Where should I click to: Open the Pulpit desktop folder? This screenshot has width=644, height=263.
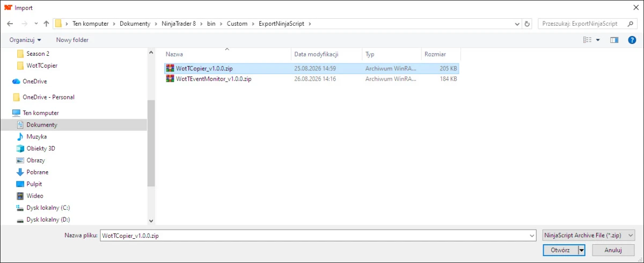34,184
